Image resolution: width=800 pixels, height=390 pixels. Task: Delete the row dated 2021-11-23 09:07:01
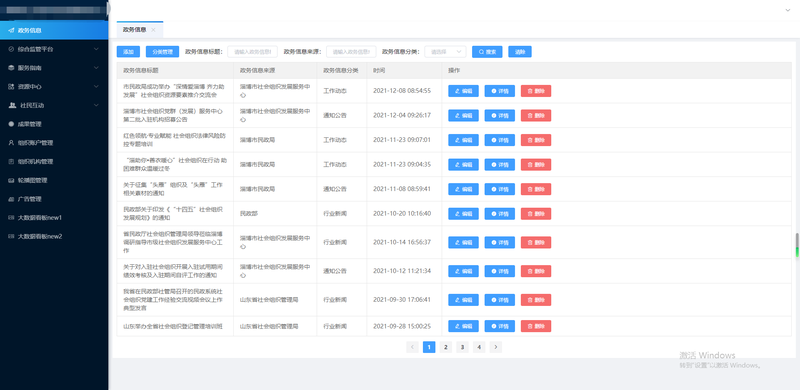tap(536, 140)
